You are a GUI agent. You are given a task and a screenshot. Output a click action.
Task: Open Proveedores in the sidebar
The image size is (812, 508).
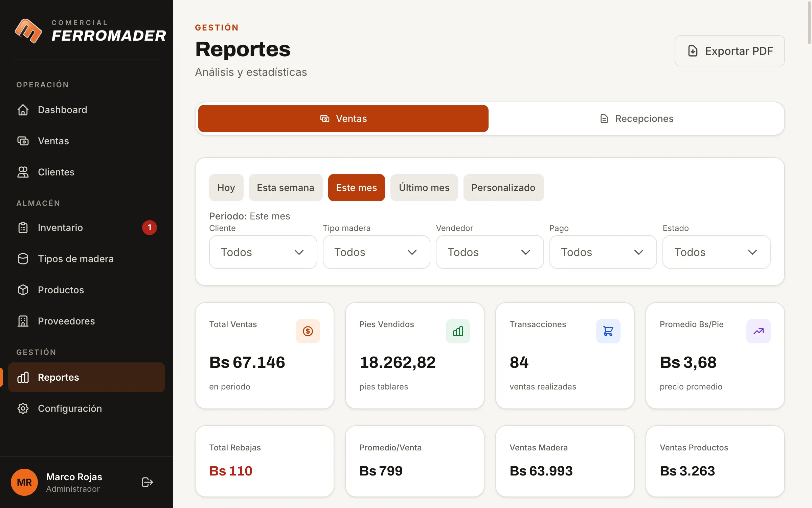[x=87, y=321]
